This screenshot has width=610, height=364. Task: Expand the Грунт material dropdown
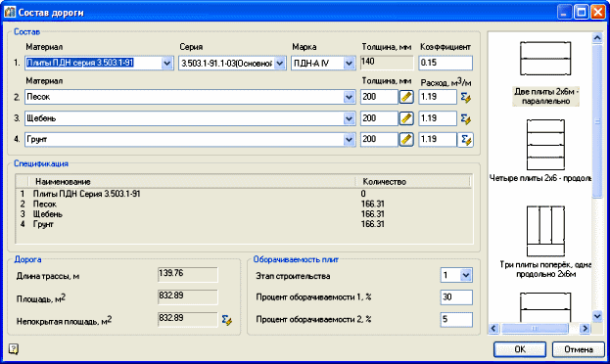pyautogui.click(x=349, y=139)
